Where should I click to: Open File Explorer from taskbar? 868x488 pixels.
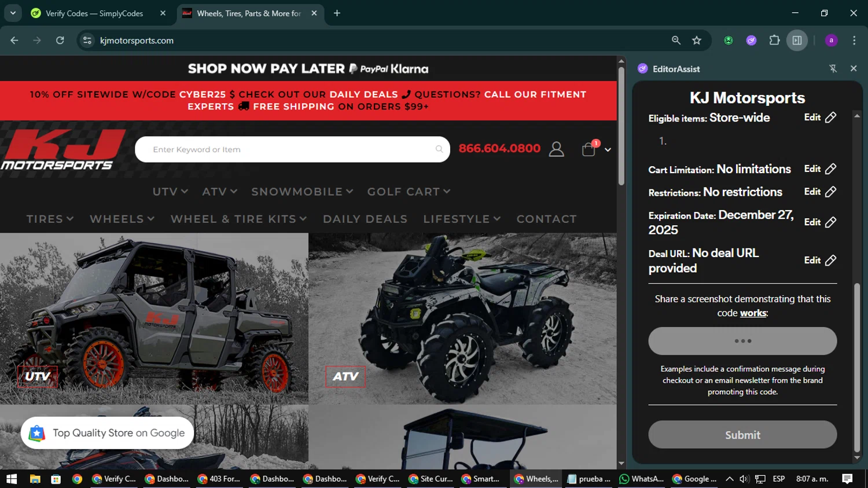tap(35, 479)
